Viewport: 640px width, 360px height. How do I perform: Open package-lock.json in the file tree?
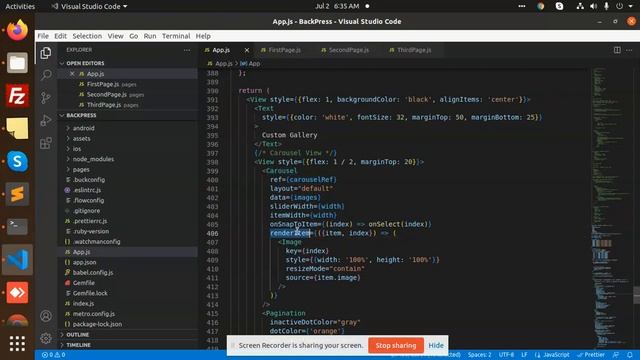click(x=97, y=324)
